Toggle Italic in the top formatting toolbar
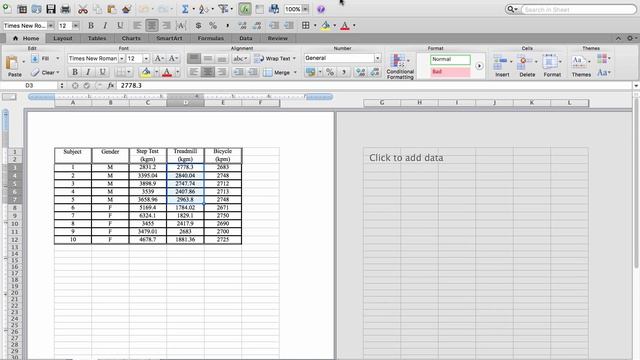 pos(105,26)
